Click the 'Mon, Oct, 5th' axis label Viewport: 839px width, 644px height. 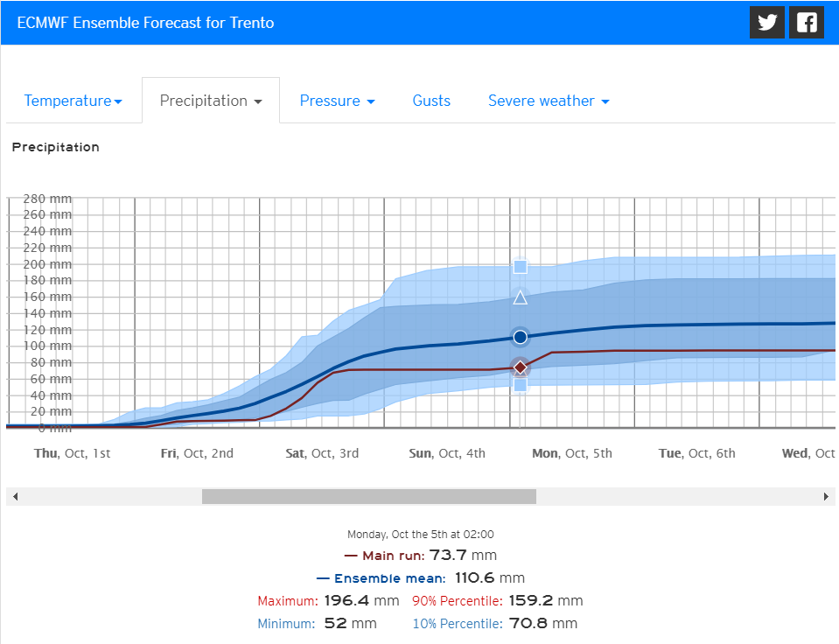click(x=572, y=453)
